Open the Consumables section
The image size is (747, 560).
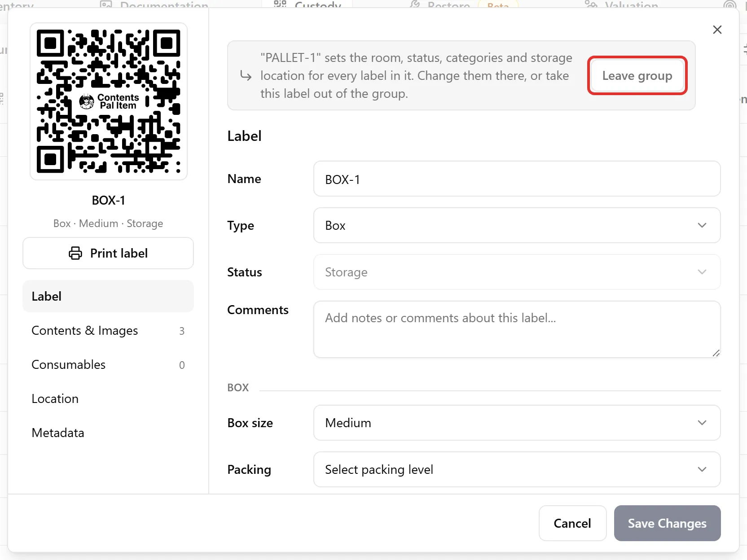click(108, 365)
